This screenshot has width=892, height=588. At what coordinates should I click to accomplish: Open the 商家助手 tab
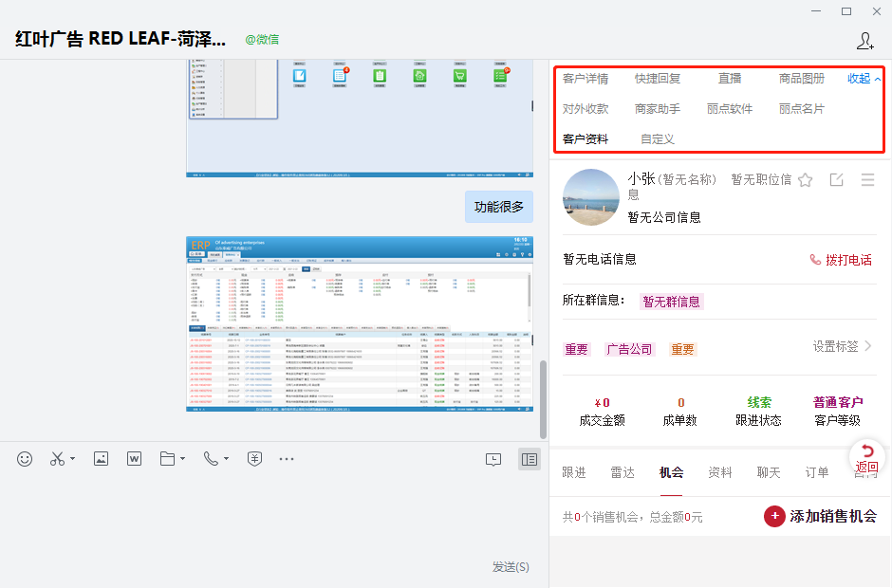tap(658, 109)
